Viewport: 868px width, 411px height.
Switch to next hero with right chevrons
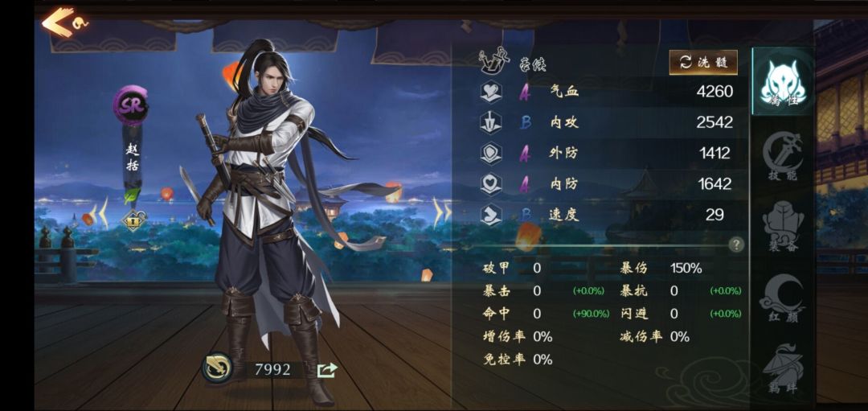coord(442,212)
